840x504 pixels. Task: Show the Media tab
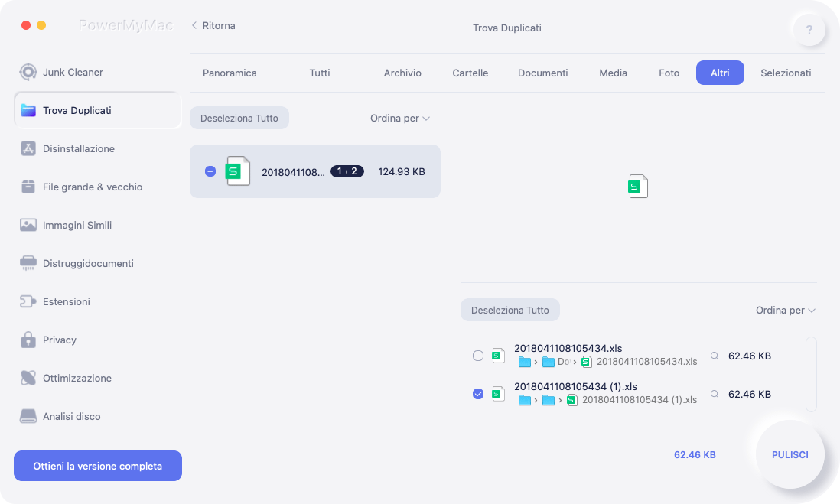tap(613, 73)
